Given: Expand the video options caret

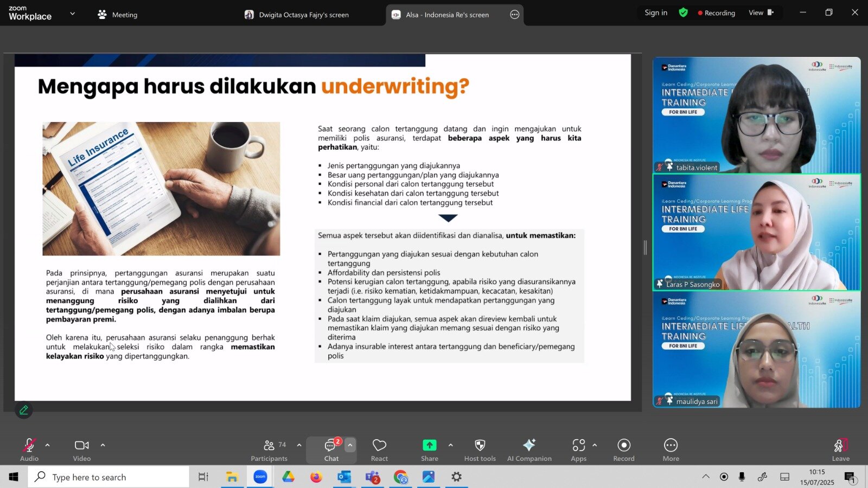Looking at the screenshot, I should (x=103, y=445).
